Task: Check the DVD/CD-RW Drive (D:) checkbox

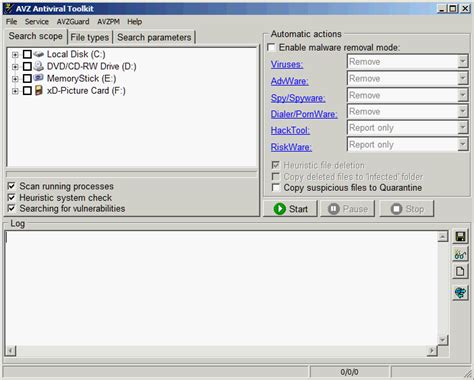Action: [27, 66]
